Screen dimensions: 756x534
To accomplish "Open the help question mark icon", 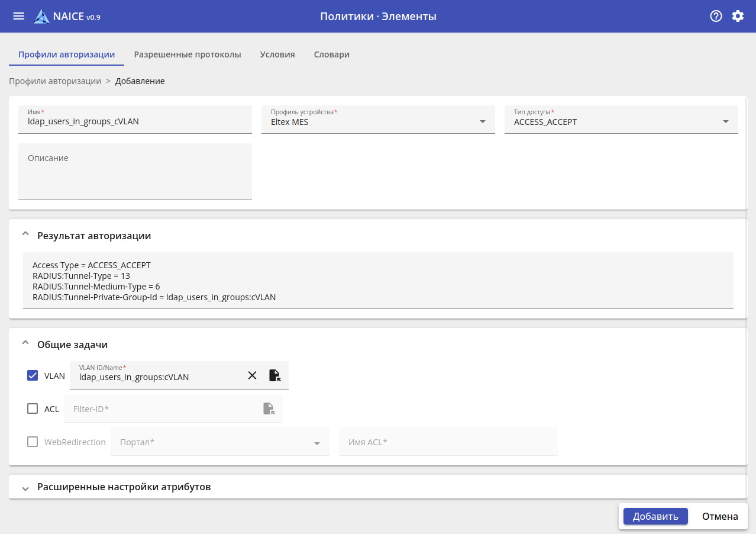I will coord(716,16).
